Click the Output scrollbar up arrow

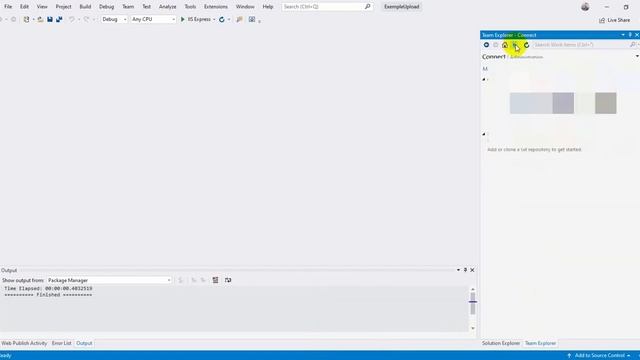tap(473, 289)
